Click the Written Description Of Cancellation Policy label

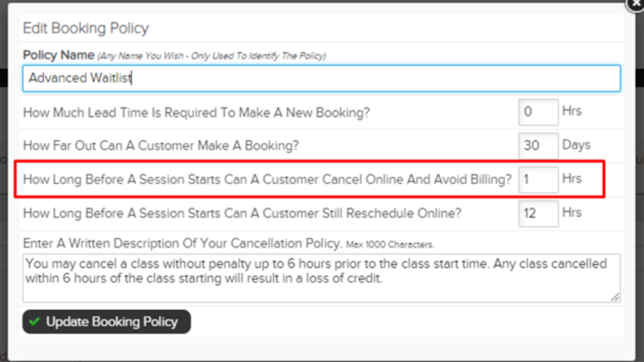point(182,244)
